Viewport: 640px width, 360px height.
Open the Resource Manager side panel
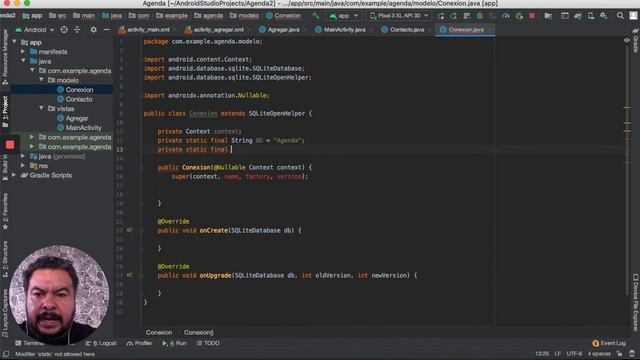[x=5, y=56]
